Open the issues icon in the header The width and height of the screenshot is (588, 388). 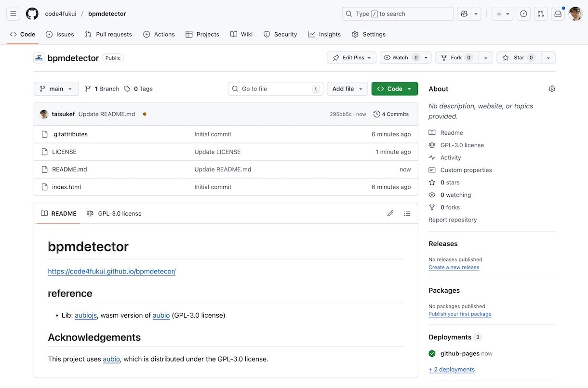pyautogui.click(x=523, y=14)
